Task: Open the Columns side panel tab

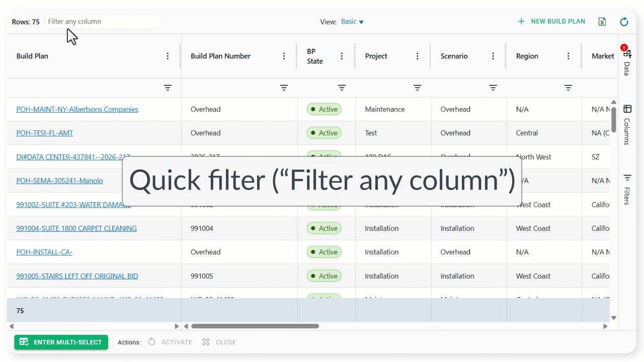Action: pos(627,125)
